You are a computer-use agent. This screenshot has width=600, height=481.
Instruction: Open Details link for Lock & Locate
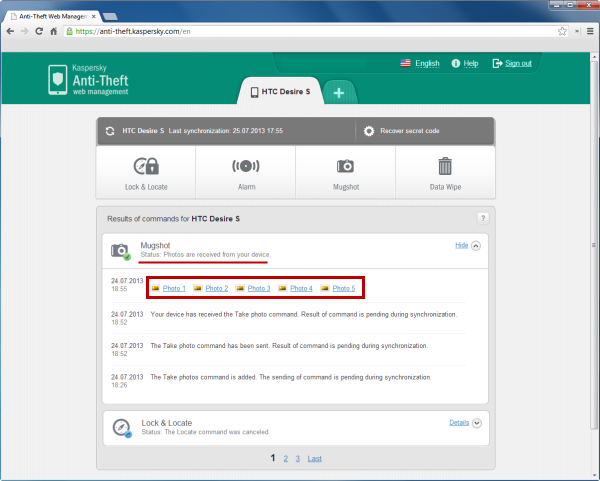click(x=459, y=422)
